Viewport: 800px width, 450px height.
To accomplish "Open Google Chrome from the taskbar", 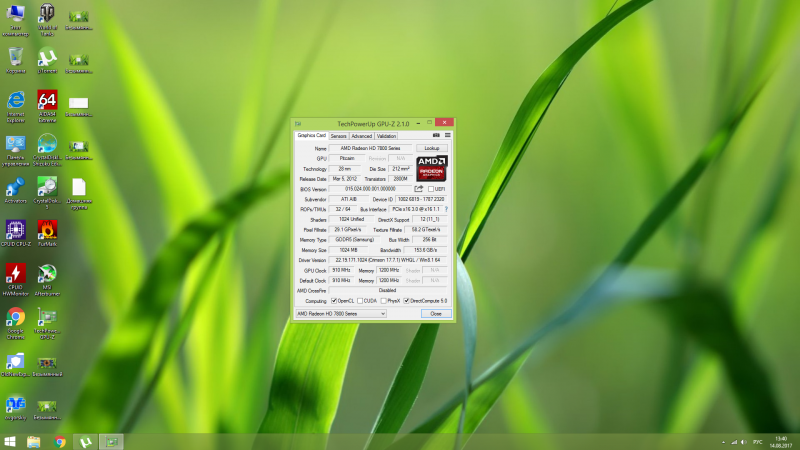I will click(x=60, y=442).
